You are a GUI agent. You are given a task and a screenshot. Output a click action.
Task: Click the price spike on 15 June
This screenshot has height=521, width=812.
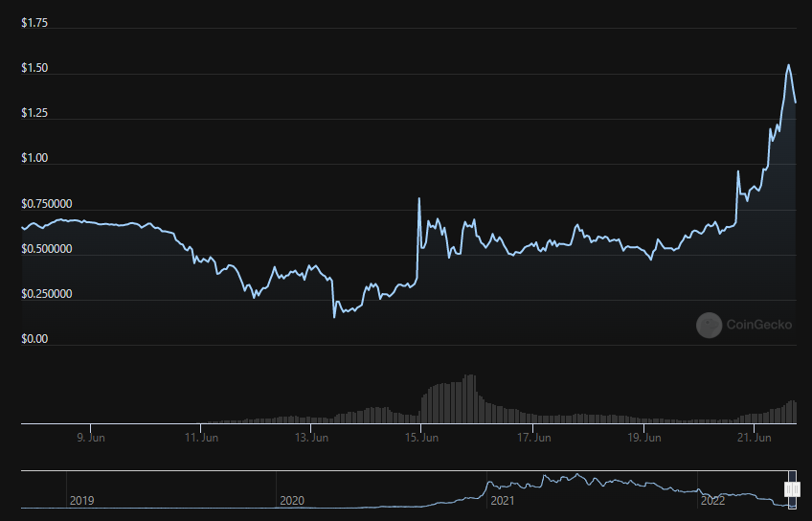click(x=419, y=198)
